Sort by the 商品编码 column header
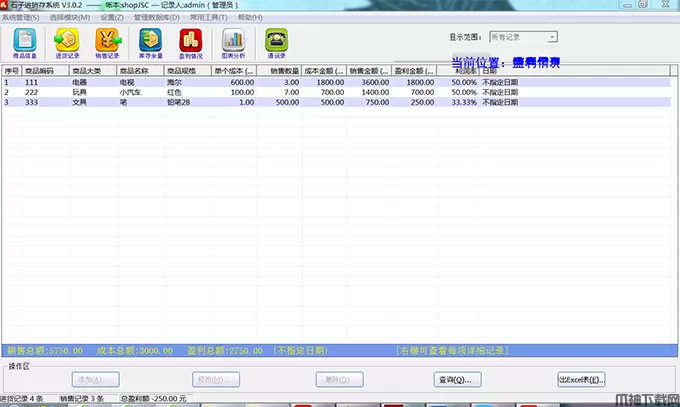 pos(45,71)
